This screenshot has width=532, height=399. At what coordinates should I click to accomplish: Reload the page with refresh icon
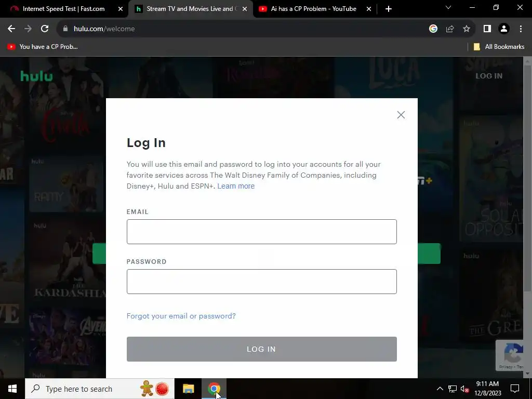(45, 29)
